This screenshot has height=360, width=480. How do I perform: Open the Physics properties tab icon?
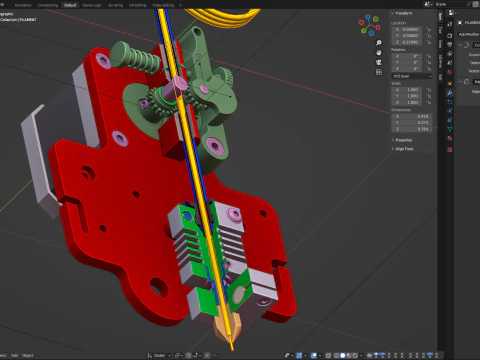(450, 111)
